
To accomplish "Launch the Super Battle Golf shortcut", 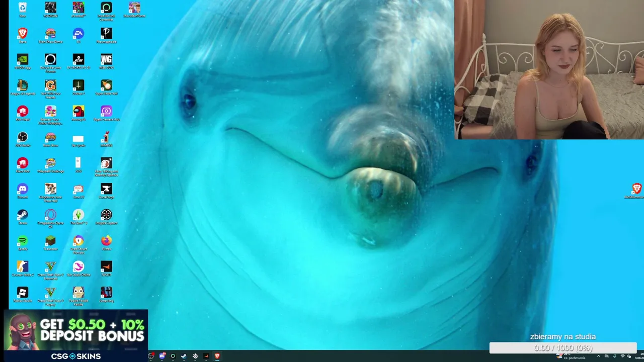I will pyautogui.click(x=106, y=87).
